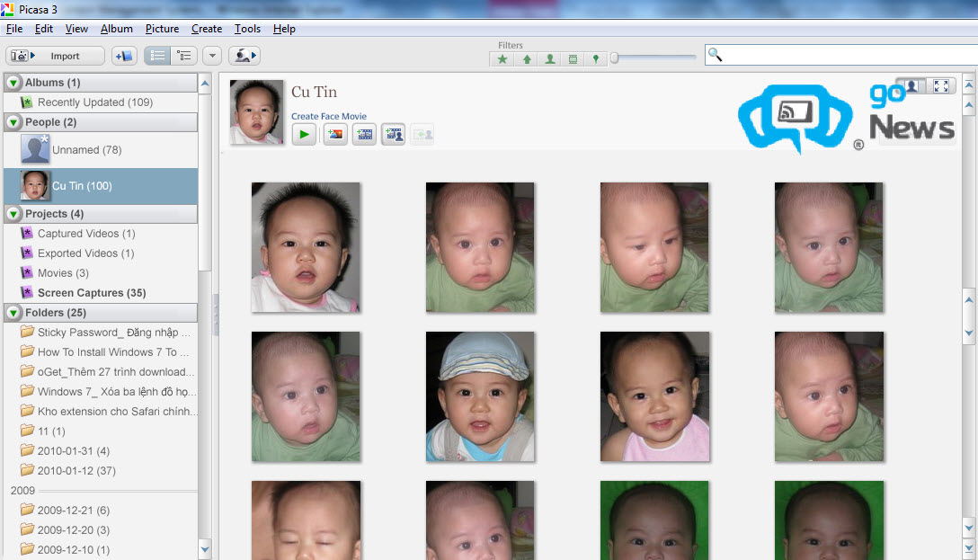Play slideshow with the green play button

pyautogui.click(x=304, y=134)
